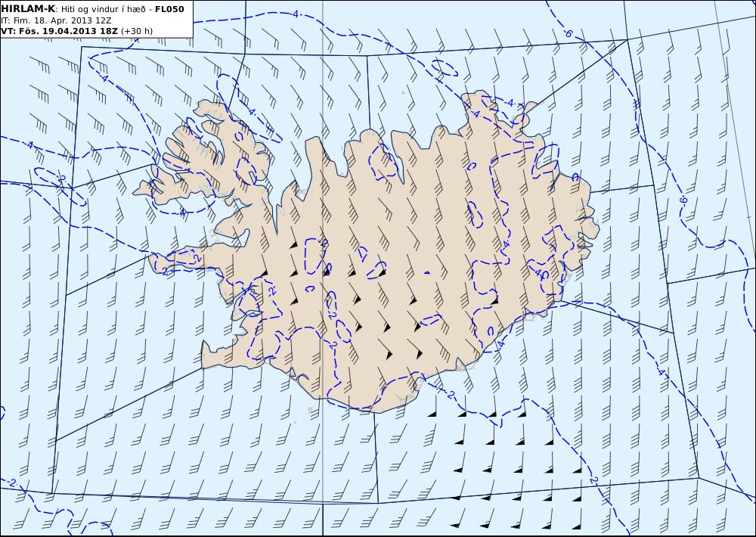Click the 'VT: Fös. 19.04.2013 18Z' valid time
This screenshot has width=756, height=537.
(59, 31)
